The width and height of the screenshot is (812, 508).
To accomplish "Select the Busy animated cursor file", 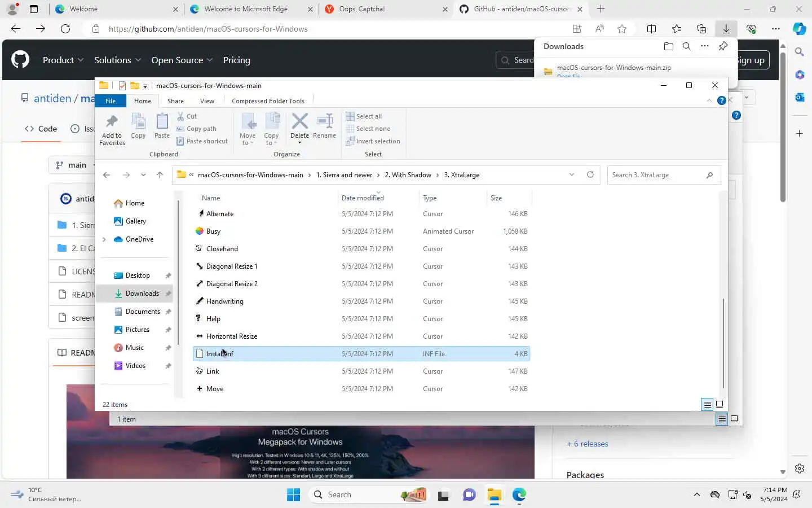I will click(x=361, y=231).
